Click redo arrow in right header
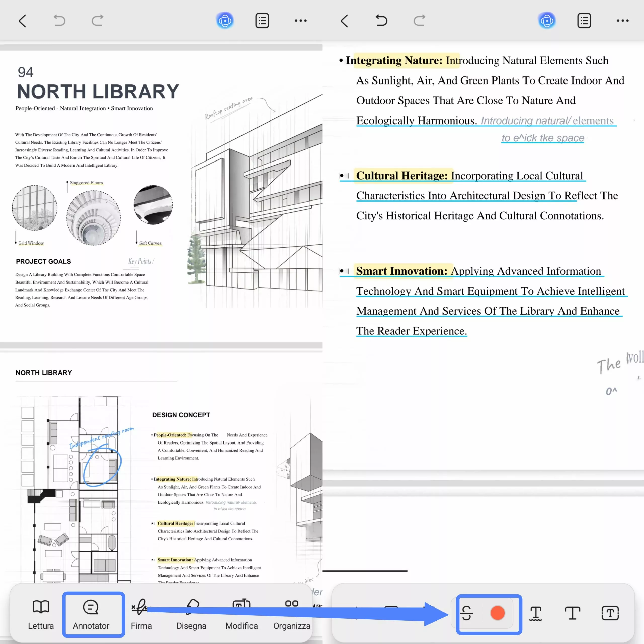Screen dimensions: 644x644 pyautogui.click(x=419, y=21)
